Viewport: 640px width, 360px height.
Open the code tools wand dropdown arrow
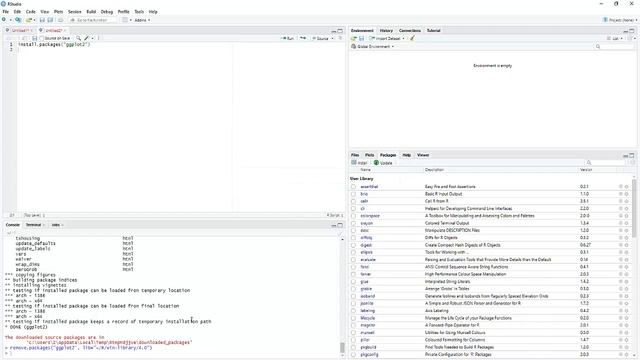(x=92, y=38)
